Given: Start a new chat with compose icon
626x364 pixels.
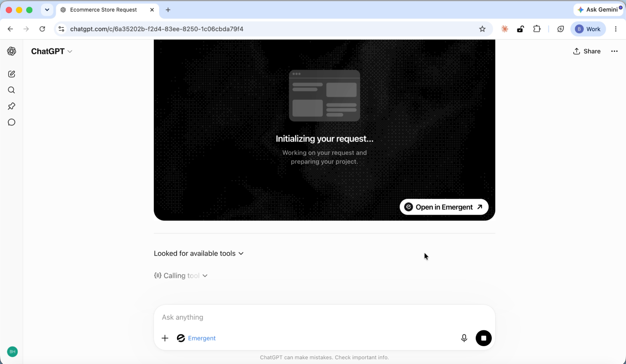Looking at the screenshot, I should pos(12,74).
